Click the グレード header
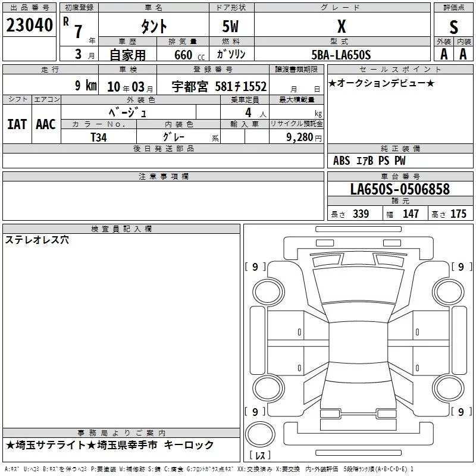 click(x=342, y=8)
